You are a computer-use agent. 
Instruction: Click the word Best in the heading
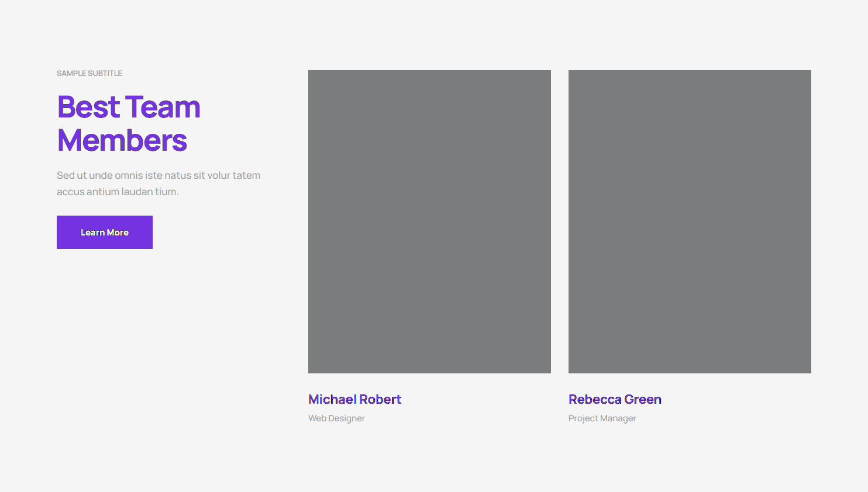tap(88, 108)
